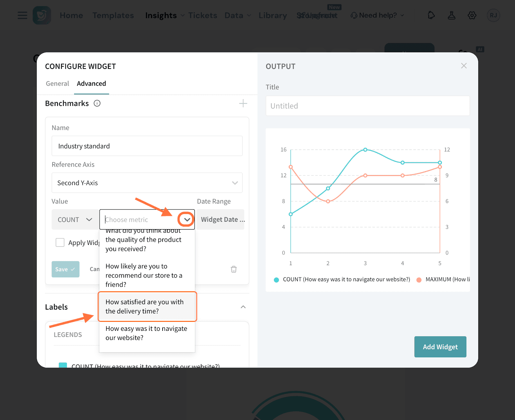Open the COUNT aggregation dropdown

point(75,219)
